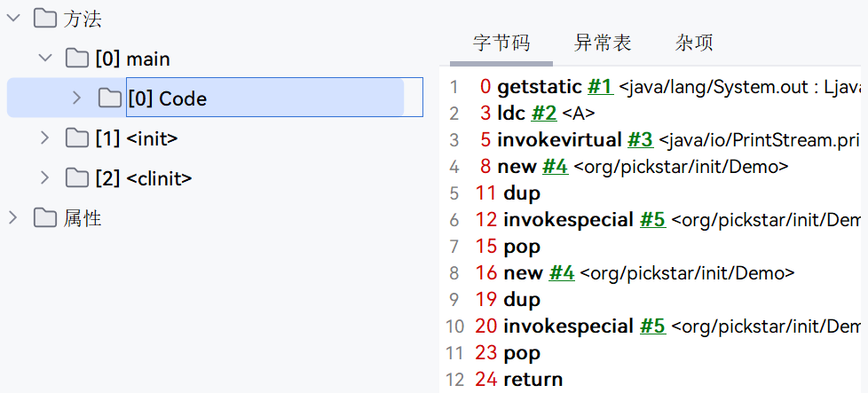The width and height of the screenshot is (868, 393).
Task: Select the 字节码 tab
Action: tap(501, 43)
